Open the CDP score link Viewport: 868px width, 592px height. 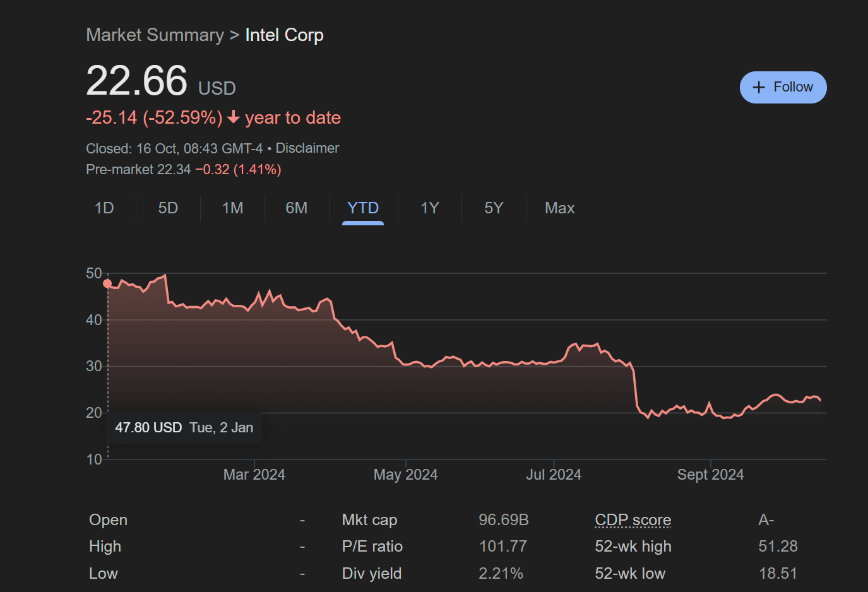[633, 520]
